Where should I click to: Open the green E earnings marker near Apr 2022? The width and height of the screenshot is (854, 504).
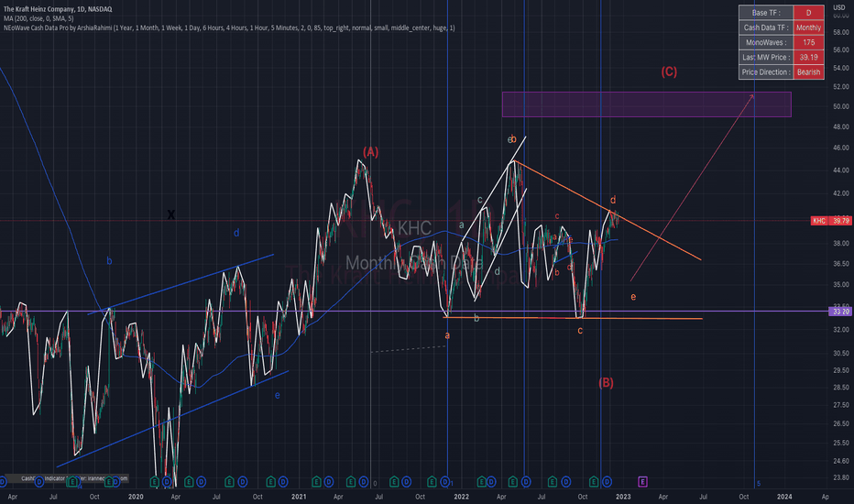tap(512, 482)
